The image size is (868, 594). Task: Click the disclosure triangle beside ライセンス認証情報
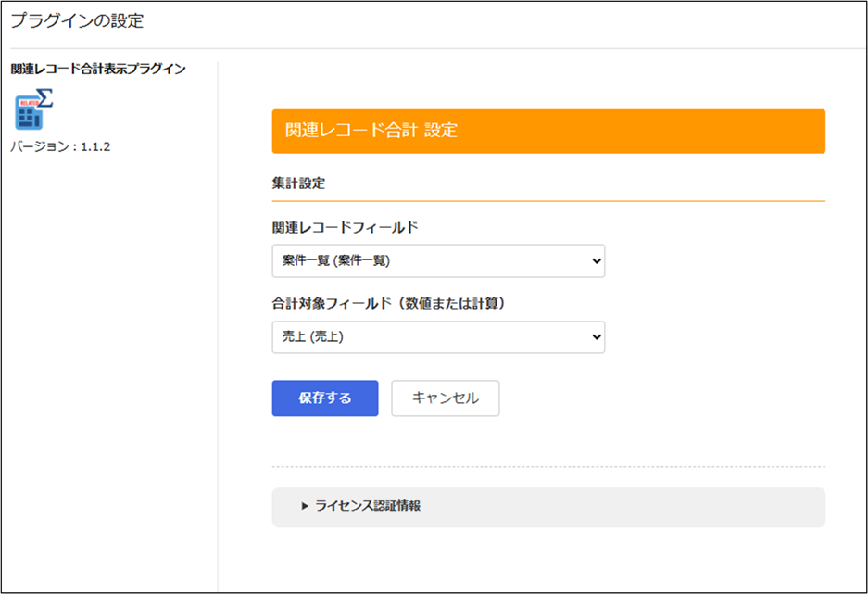coord(304,506)
